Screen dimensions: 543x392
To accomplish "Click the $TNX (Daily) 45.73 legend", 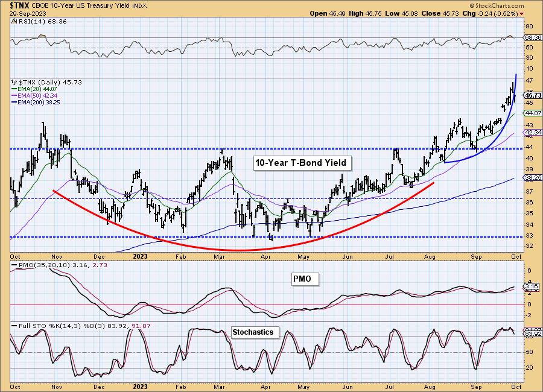I will (x=46, y=83).
